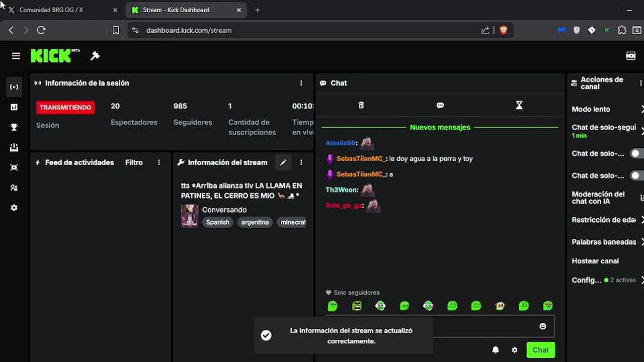Click the Nuevos mensajes divider label
Screen dimensions: 644x362
[440, 127]
